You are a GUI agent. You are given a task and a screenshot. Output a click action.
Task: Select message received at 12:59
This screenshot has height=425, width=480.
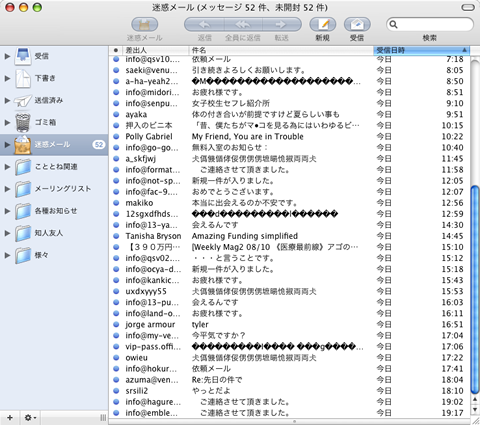289,214
